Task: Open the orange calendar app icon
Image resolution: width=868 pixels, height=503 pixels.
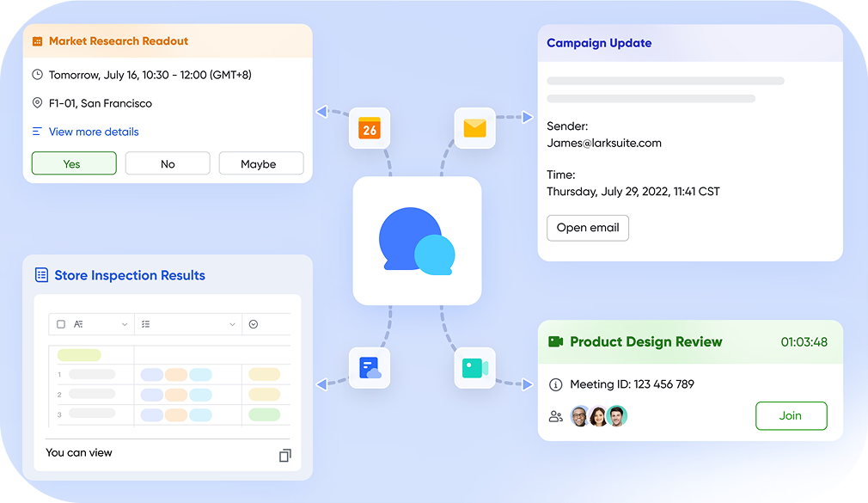Action: tap(369, 128)
